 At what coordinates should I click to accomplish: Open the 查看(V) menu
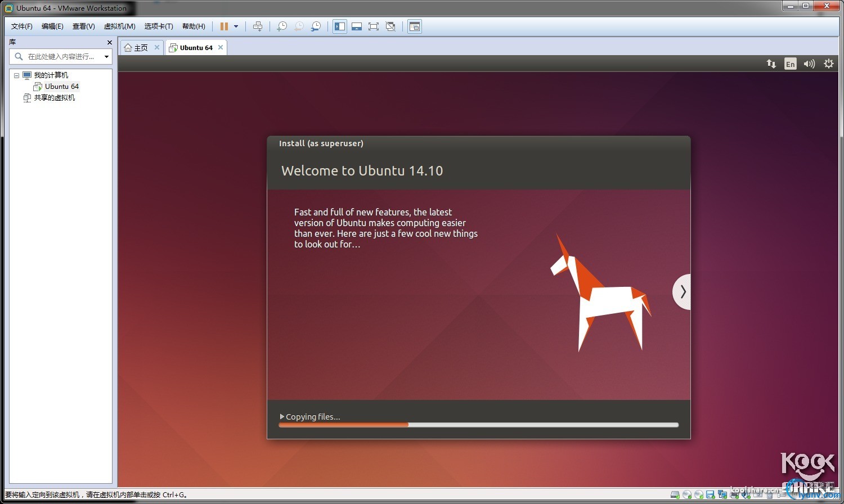tap(83, 26)
